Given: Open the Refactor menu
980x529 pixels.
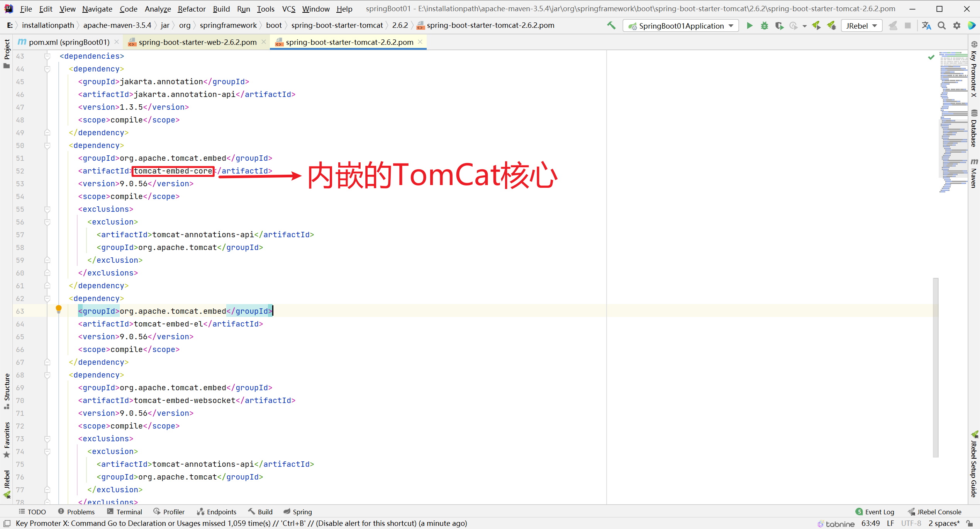Looking at the screenshot, I should coord(191,9).
